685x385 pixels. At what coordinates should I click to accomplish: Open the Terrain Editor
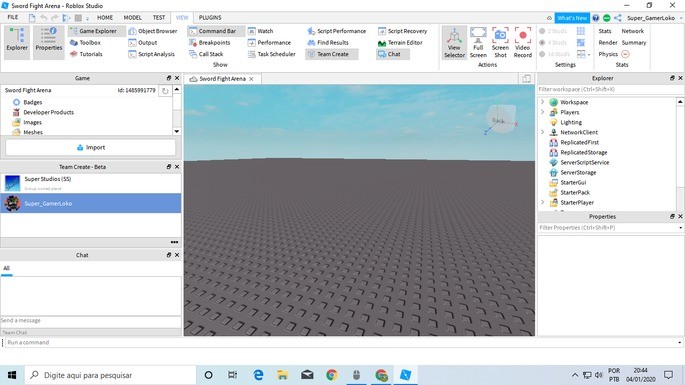coord(400,42)
